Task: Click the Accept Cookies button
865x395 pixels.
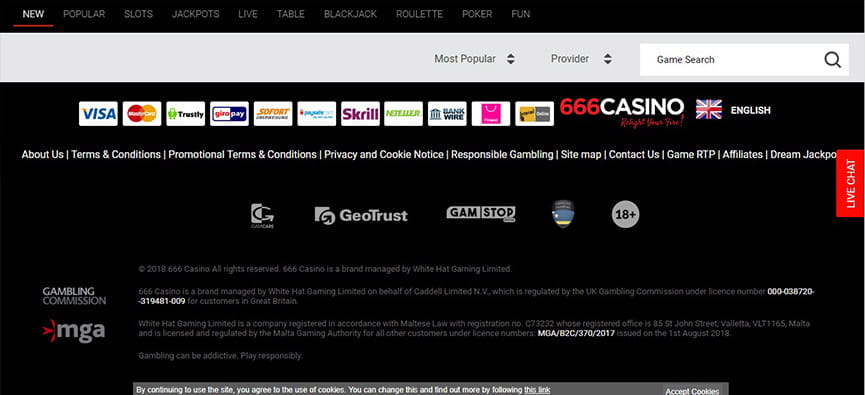Action: point(692,391)
